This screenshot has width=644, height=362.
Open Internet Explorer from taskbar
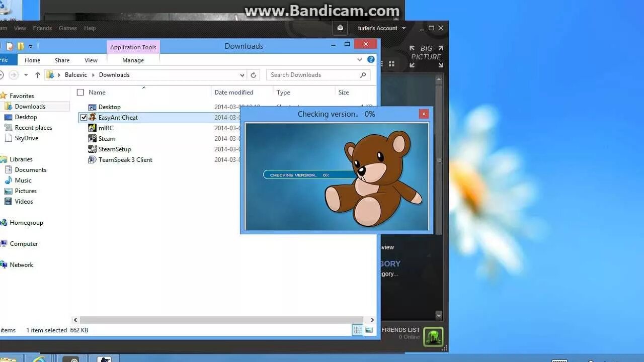coord(39,359)
